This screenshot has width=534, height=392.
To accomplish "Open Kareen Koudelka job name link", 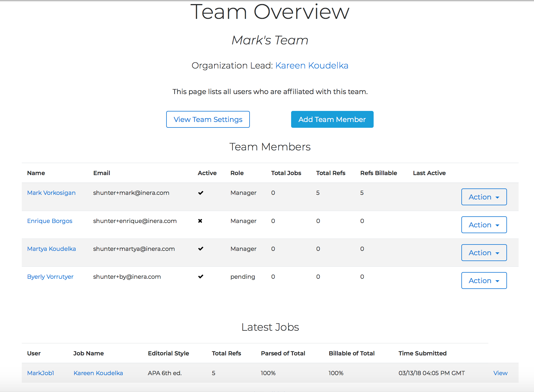I will [98, 373].
